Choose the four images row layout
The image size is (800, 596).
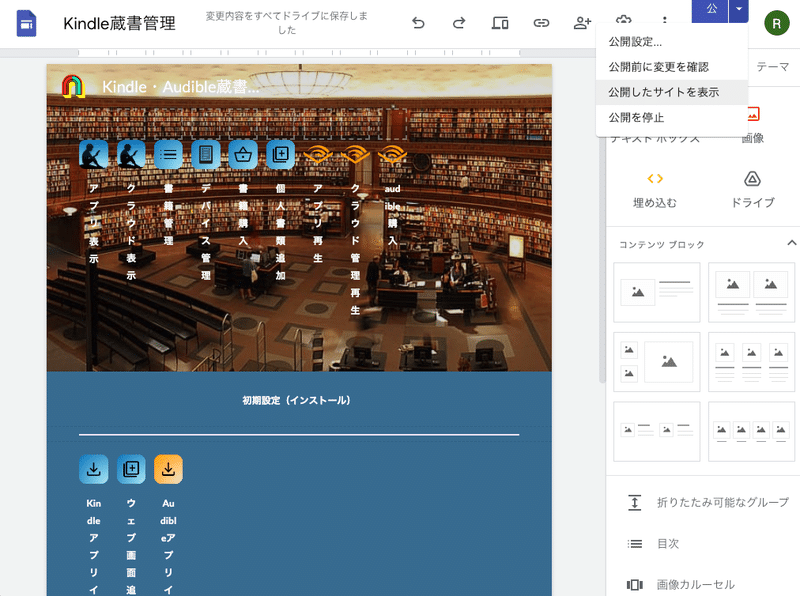(752, 431)
